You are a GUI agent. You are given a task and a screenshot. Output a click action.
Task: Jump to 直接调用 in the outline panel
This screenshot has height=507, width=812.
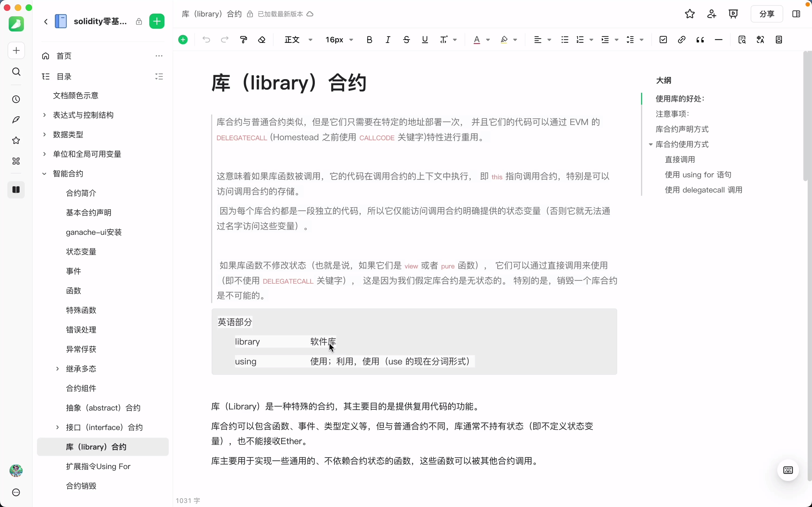point(680,159)
